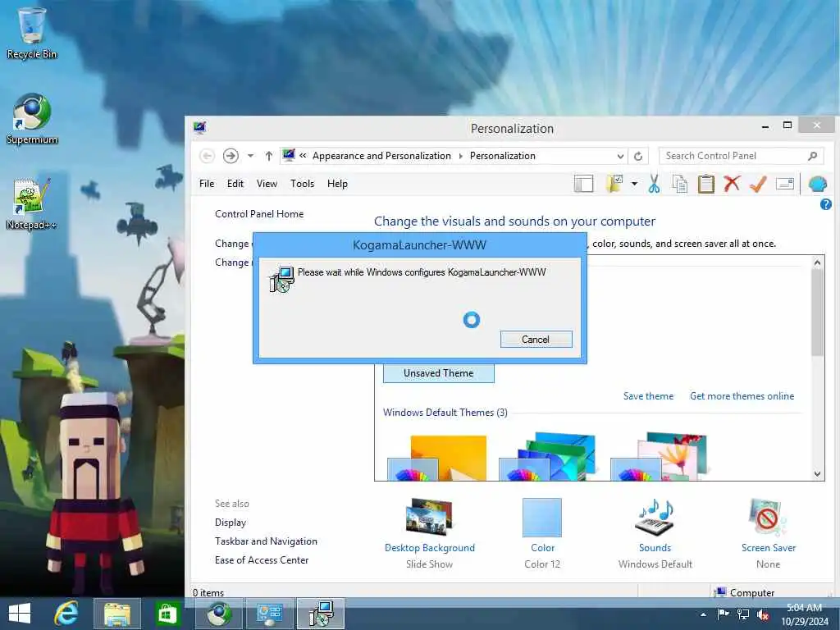The width and height of the screenshot is (840, 630).
Task: Click the Cut scissors toolbar icon
Action: (x=654, y=184)
